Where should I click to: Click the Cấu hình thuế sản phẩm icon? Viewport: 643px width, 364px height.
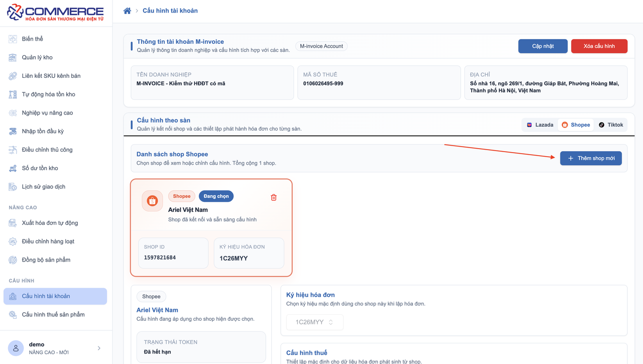tap(13, 315)
